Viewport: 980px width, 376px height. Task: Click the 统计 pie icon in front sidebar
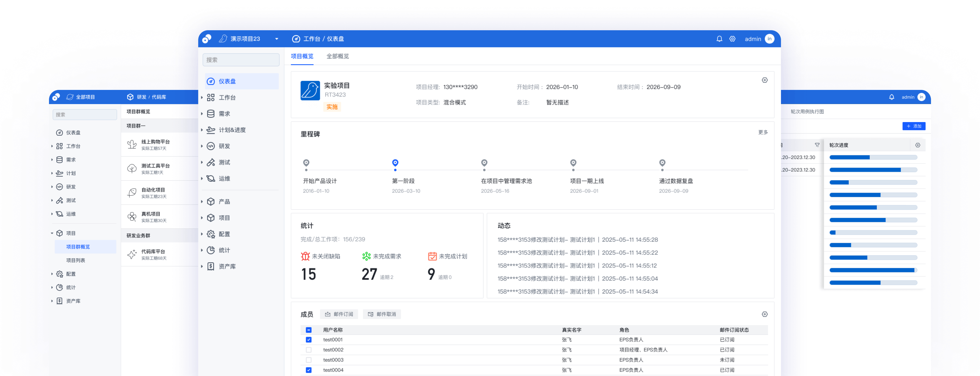pyautogui.click(x=211, y=250)
